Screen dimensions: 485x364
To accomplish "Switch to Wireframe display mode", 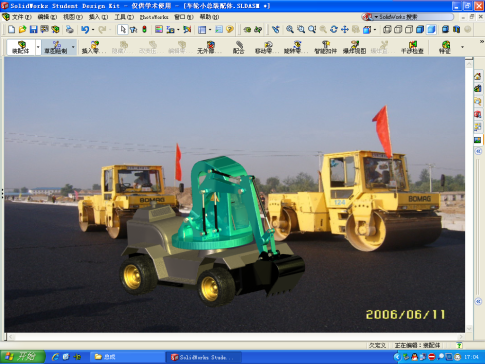I will click(x=387, y=30).
